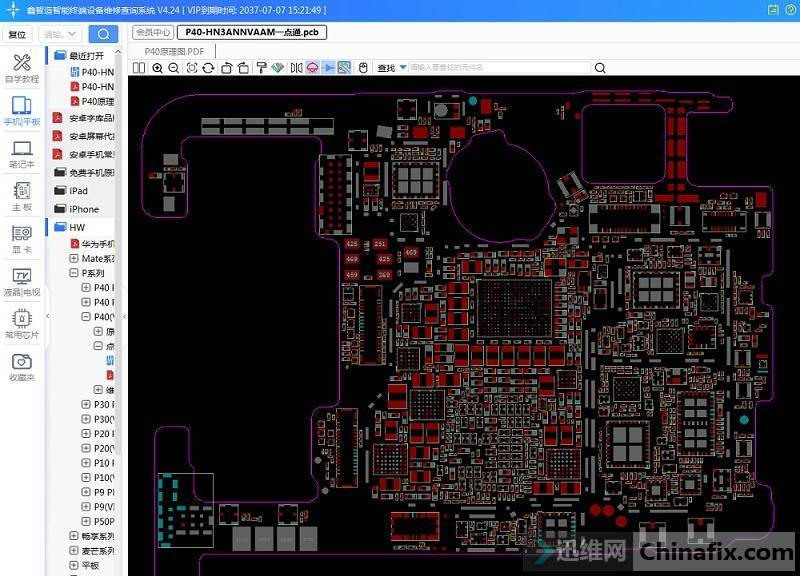Open 显卡 graphics card category
Screen dimensions: 800x576
(21, 239)
